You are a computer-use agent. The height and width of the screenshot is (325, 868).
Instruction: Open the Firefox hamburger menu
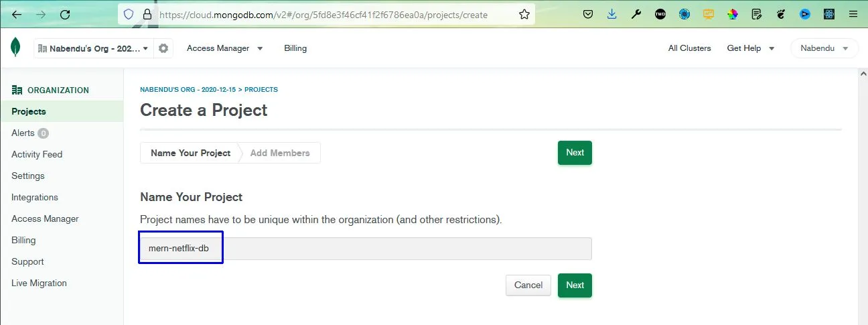(x=853, y=14)
